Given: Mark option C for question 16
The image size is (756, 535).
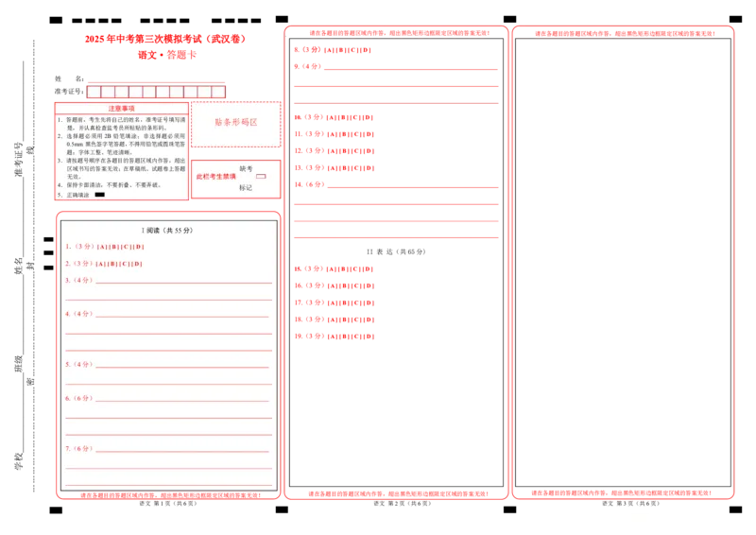Looking at the screenshot, I should click(x=357, y=286).
